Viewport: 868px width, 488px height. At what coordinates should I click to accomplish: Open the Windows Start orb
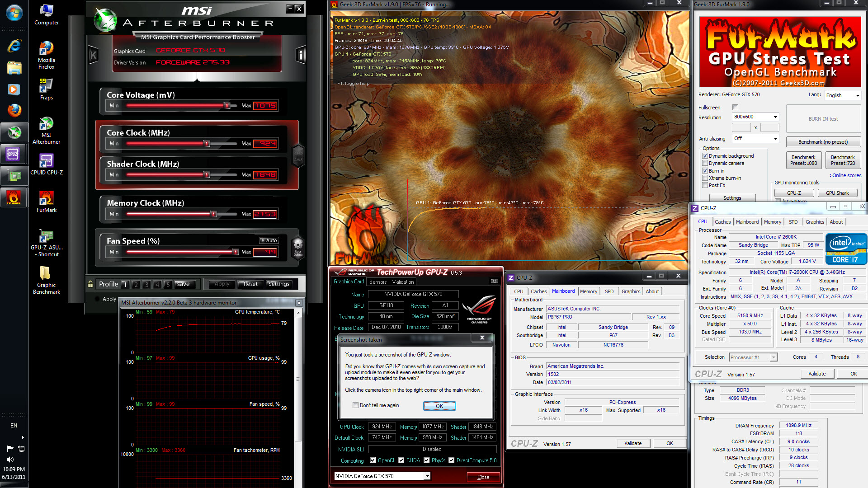(14, 13)
